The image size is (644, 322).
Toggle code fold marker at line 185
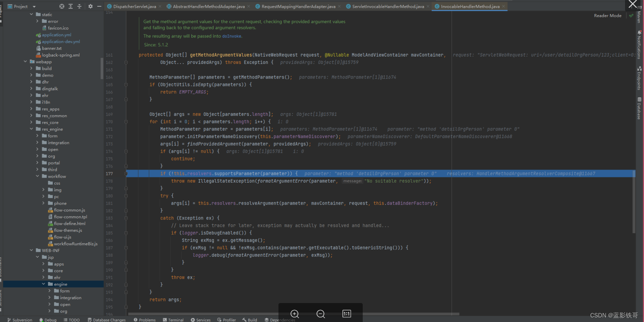[126, 233]
